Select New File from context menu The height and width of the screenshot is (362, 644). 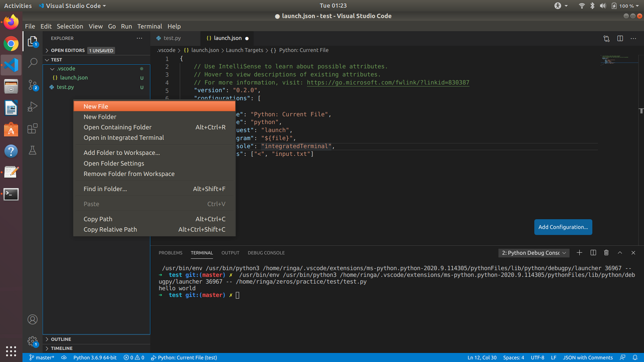click(154, 106)
